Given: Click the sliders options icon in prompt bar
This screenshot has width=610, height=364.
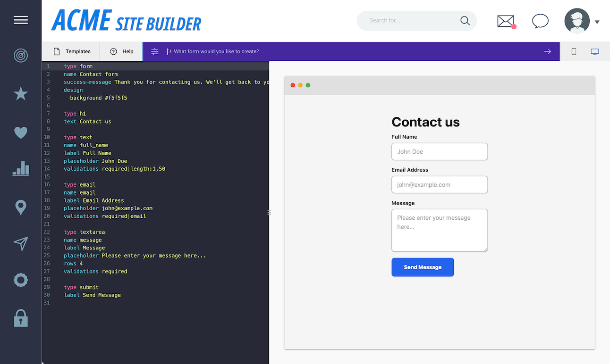Looking at the screenshot, I should (155, 51).
